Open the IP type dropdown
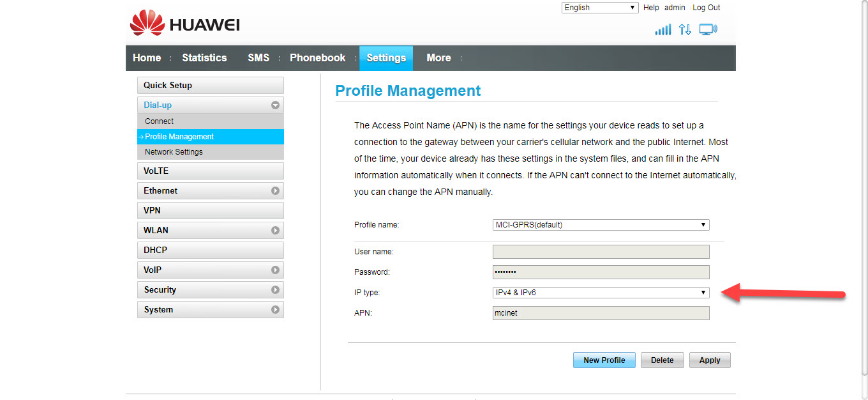 pyautogui.click(x=601, y=293)
